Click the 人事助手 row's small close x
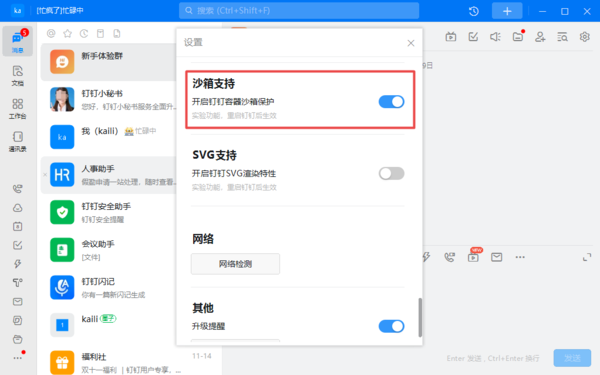Viewport: 600px width, 375px height. [x=45, y=175]
